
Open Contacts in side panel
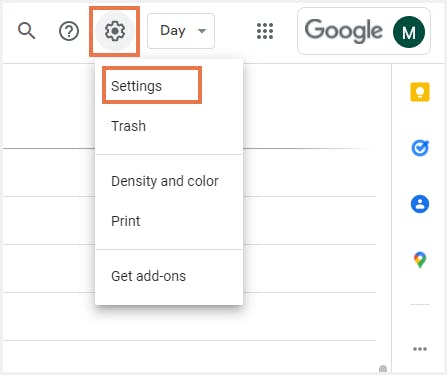click(x=420, y=204)
